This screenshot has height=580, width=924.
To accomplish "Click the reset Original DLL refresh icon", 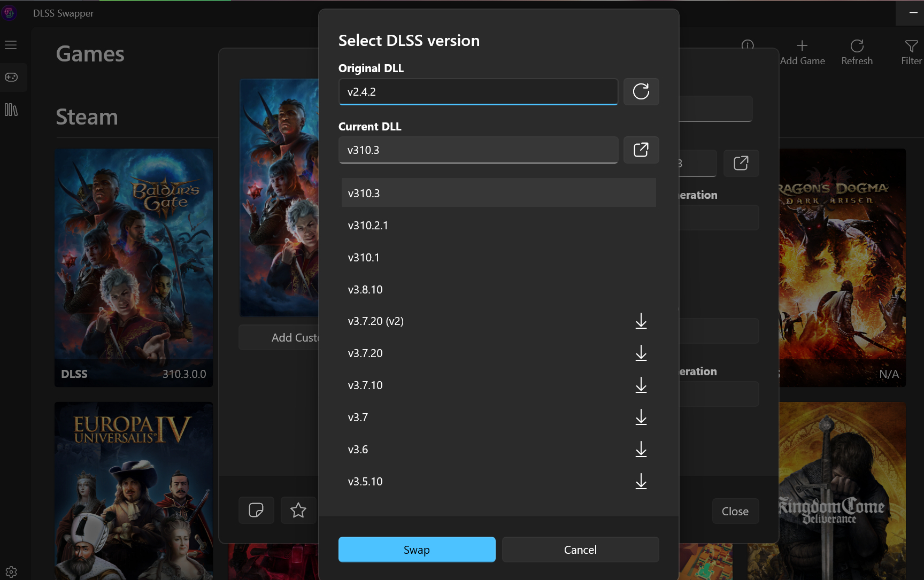I will 641,91.
